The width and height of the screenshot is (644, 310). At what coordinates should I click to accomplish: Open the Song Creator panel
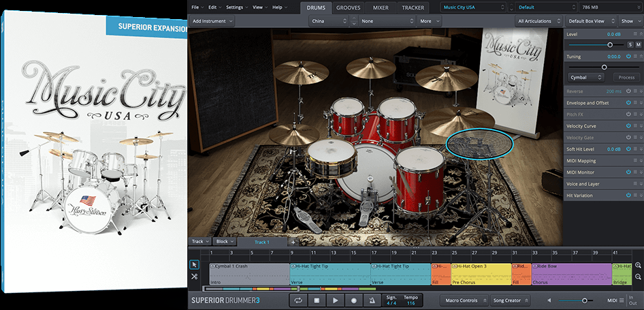(x=510, y=300)
